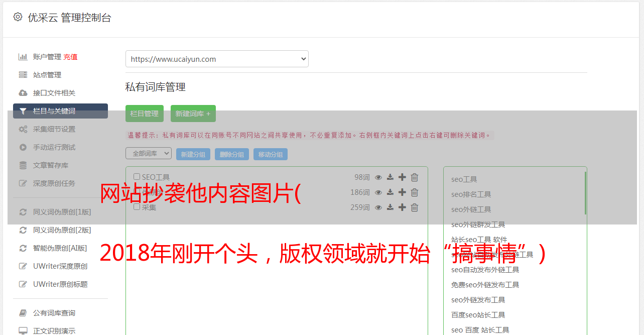Click the eye icon on the 98词 row
The image size is (644, 335).
[378, 177]
